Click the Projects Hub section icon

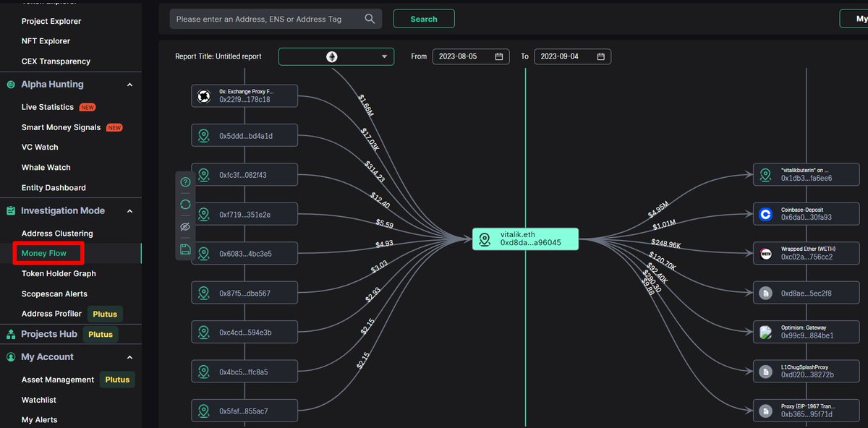pos(11,334)
